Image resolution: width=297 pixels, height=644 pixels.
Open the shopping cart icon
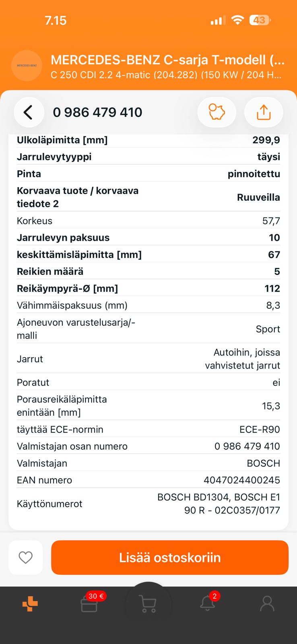click(148, 605)
